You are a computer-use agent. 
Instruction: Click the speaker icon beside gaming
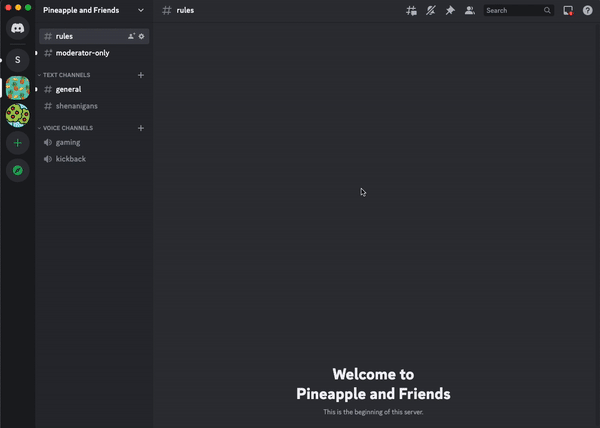(48, 142)
